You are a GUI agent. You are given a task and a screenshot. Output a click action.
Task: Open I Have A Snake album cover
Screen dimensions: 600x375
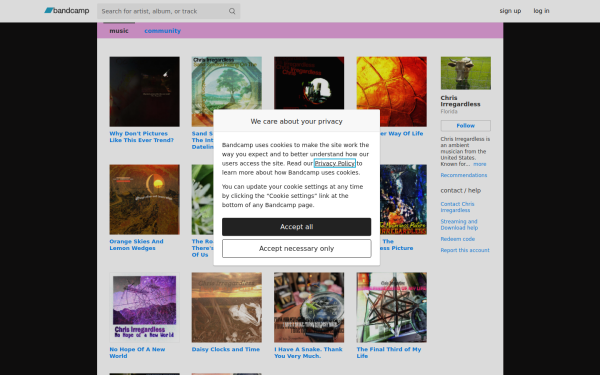pyautogui.click(x=309, y=307)
